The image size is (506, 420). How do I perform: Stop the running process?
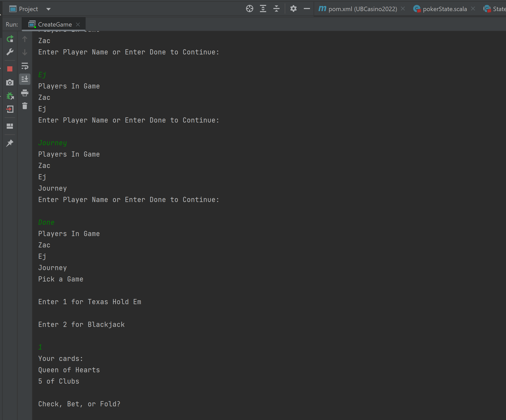[10, 69]
